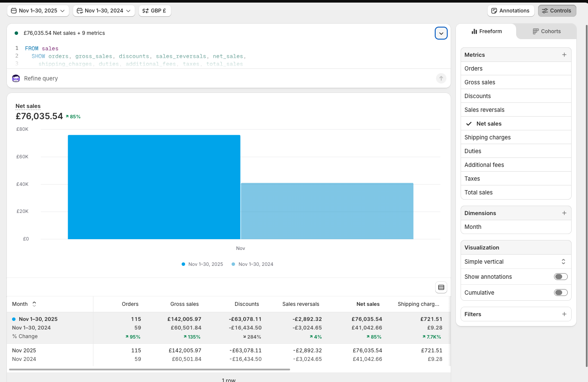Screen dimensions: 588x382
Task: Select the Additional fees metric
Action: click(516, 165)
